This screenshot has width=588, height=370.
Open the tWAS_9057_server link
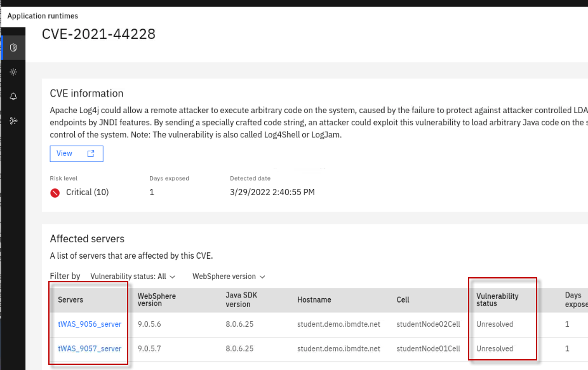click(90, 348)
